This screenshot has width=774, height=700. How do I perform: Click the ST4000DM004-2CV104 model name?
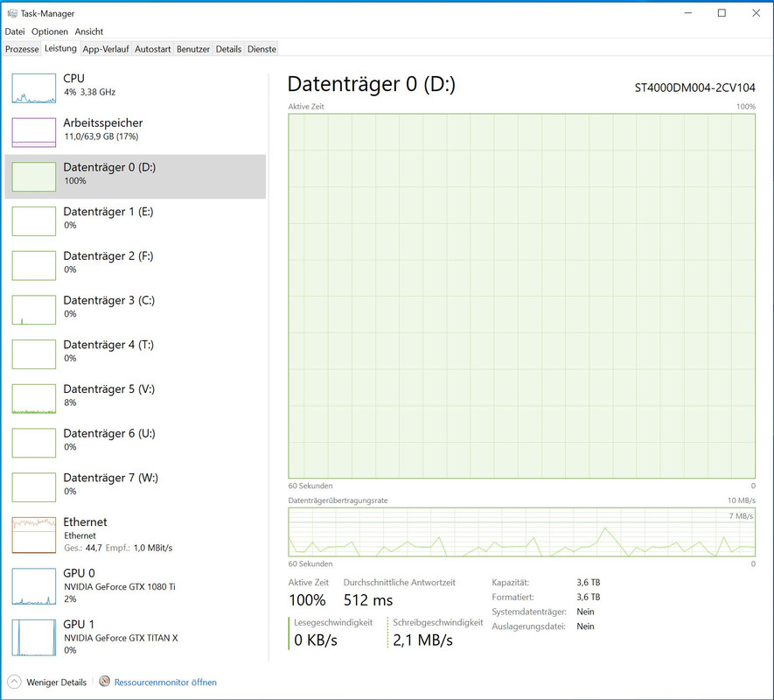click(694, 87)
